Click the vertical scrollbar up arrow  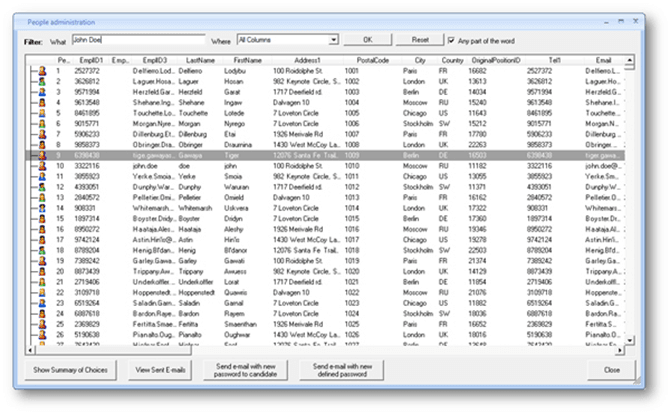tap(629, 61)
